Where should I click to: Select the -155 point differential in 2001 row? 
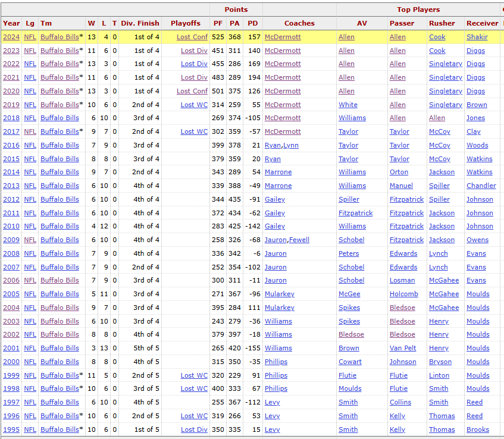pos(253,349)
